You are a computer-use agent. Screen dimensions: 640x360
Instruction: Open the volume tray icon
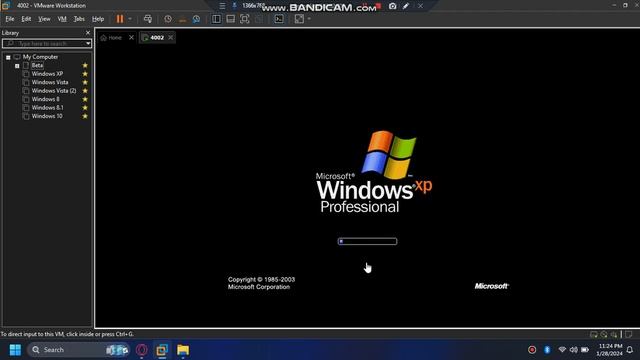click(573, 350)
